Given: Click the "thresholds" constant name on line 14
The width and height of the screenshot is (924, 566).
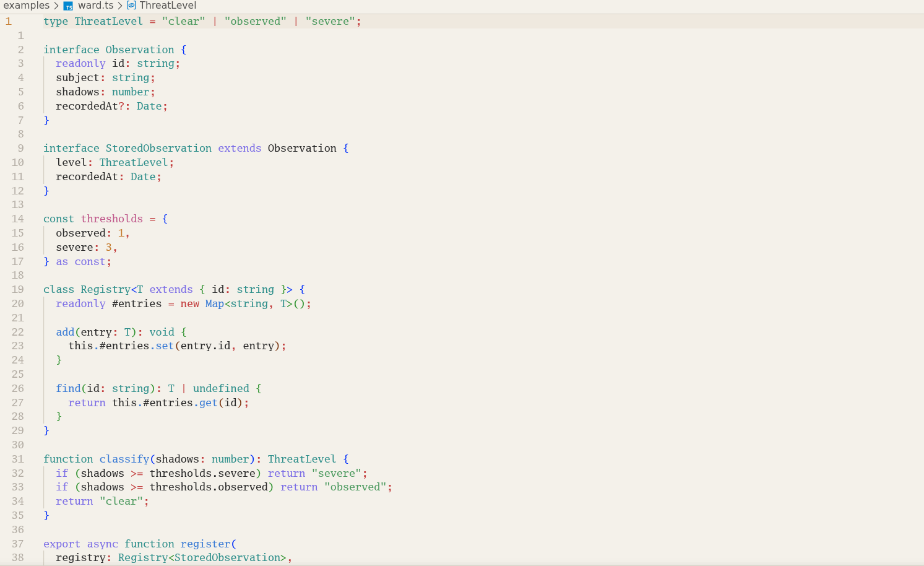Looking at the screenshot, I should click(x=112, y=219).
